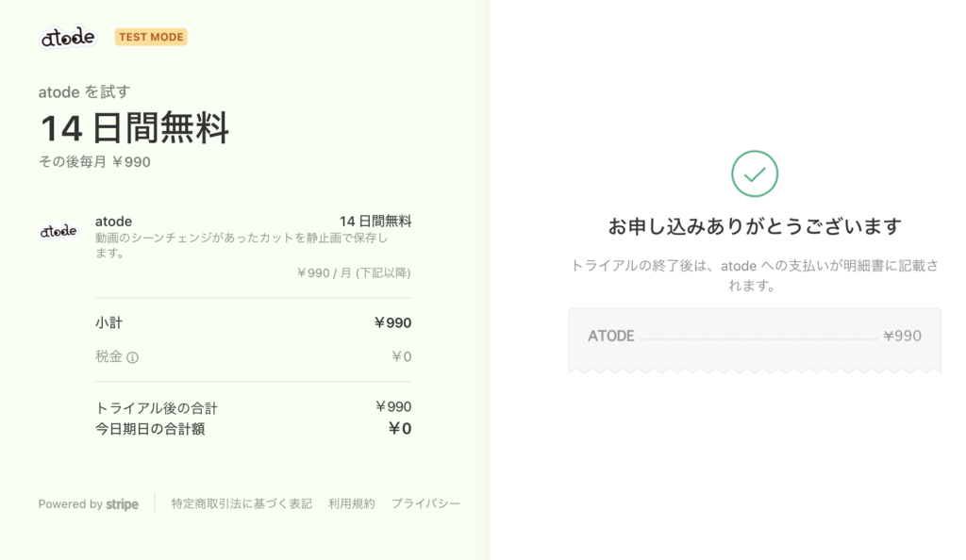Open the プライバシー privacy link

coord(425,504)
